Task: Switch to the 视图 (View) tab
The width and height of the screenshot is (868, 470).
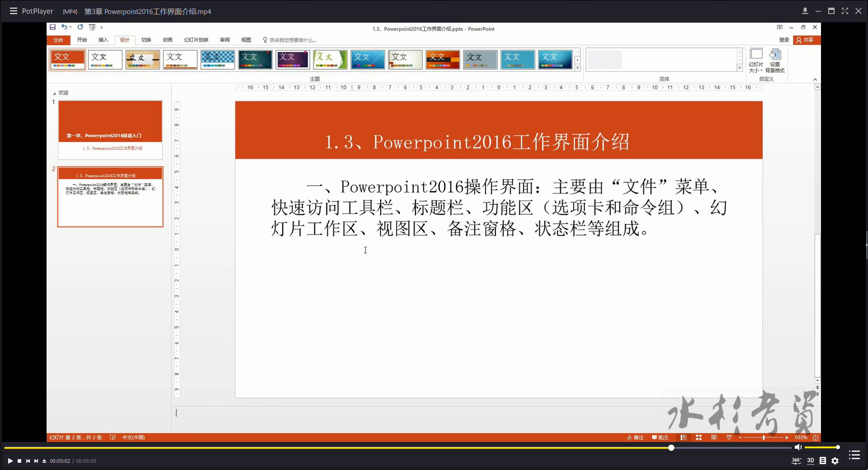Action: point(246,40)
